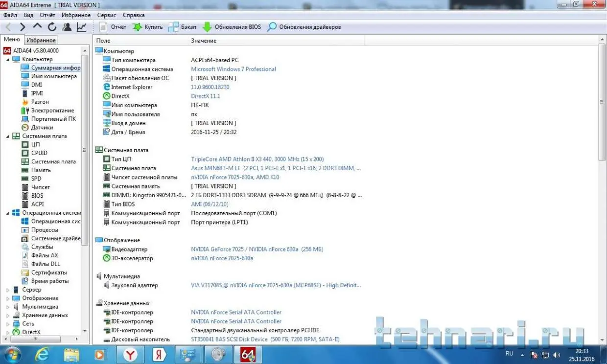The width and height of the screenshot is (607, 364).
Task: Select Суммарная информация in tree
Action: click(x=51, y=68)
